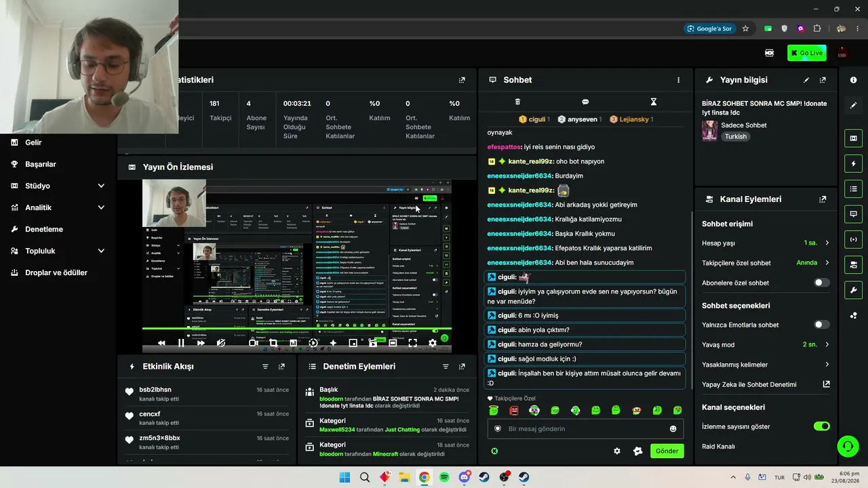Open Yapay Zeka ile Sohbet Denetimi link
This screenshot has height=488, width=868.
click(766, 384)
